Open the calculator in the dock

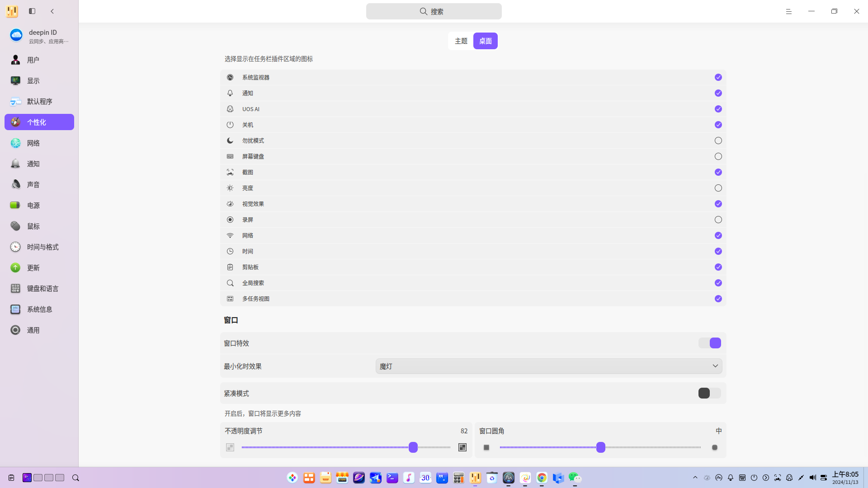point(459,478)
